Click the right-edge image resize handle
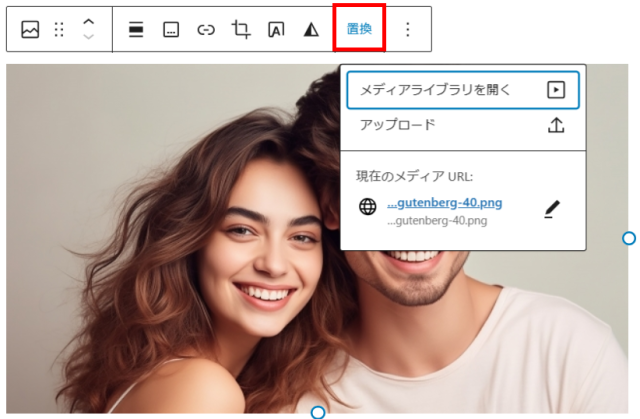This screenshot has height=419, width=640. pyautogui.click(x=629, y=238)
